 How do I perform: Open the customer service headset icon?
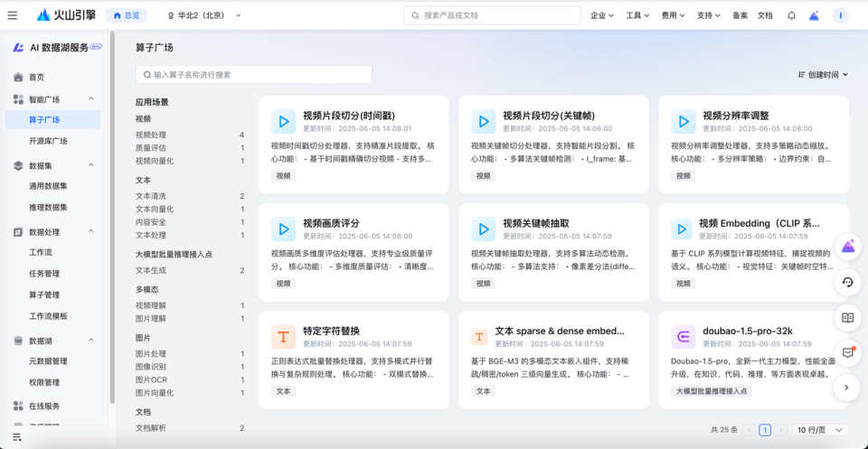(848, 282)
